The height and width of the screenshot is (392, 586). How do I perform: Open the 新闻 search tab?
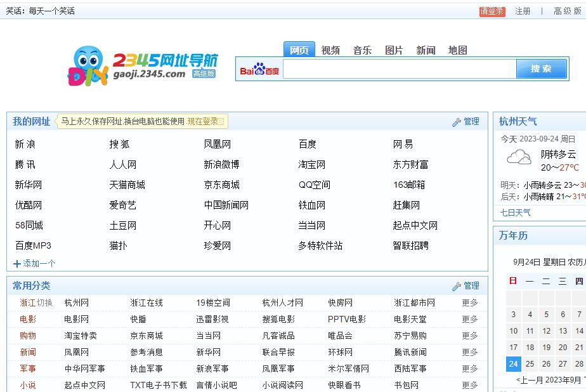[x=426, y=50]
